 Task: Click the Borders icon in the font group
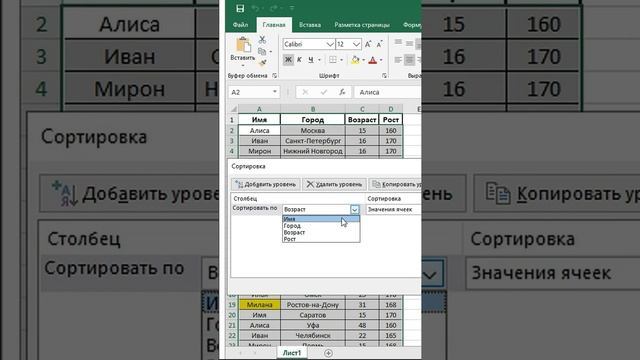tap(333, 60)
